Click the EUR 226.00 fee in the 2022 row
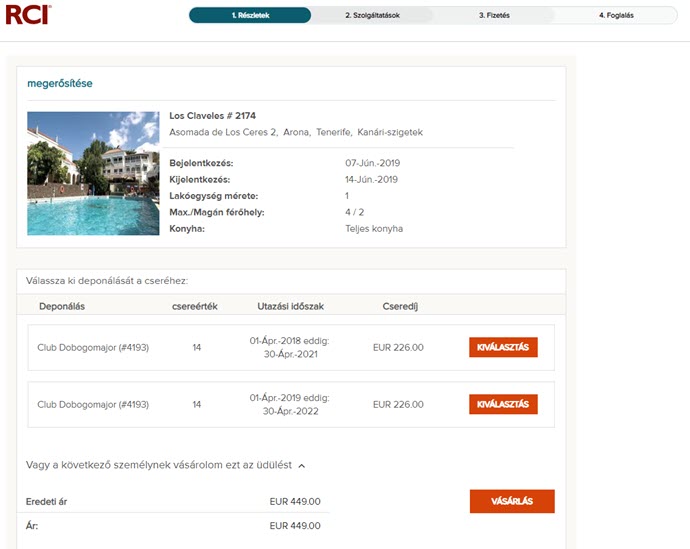 click(x=398, y=405)
